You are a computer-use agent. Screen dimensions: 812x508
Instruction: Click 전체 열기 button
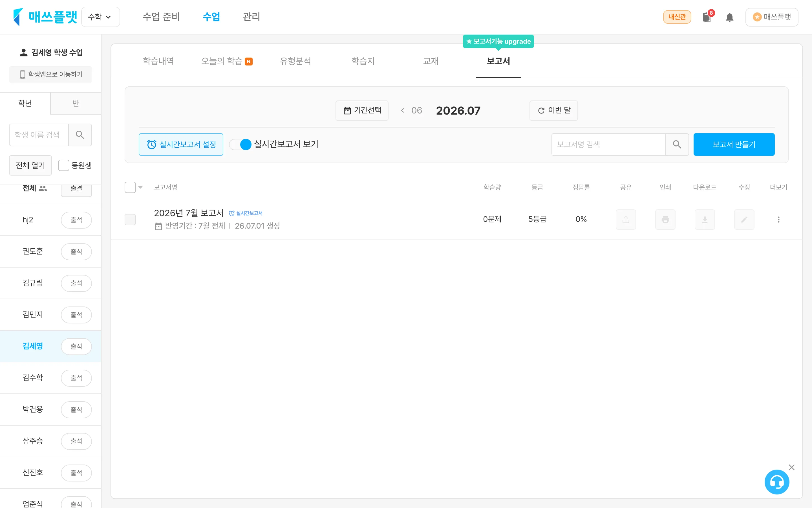(x=30, y=165)
